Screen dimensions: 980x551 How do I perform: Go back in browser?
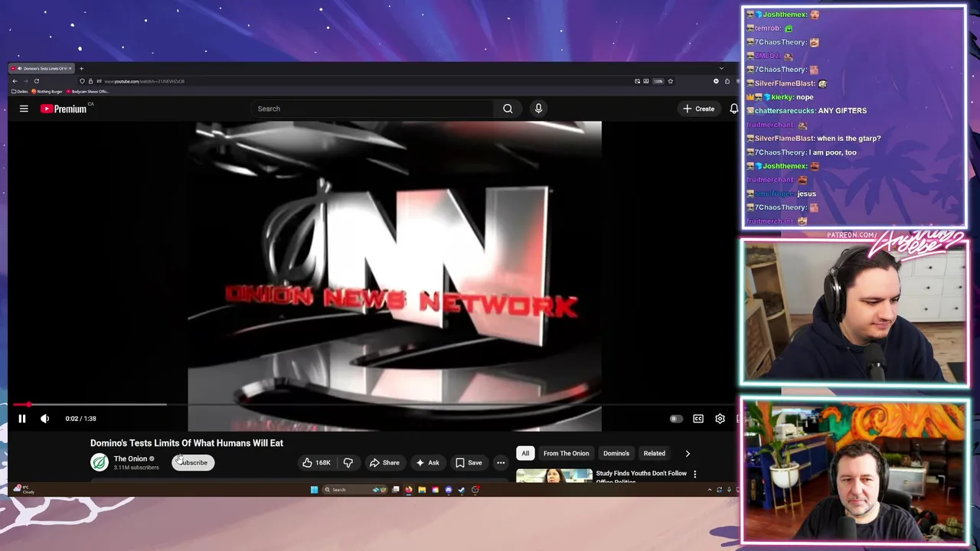point(15,81)
